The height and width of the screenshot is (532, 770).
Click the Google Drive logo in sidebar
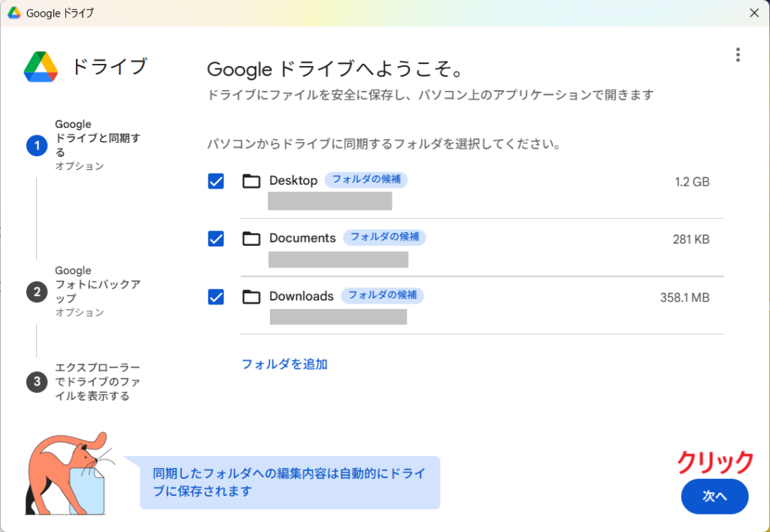(41, 67)
